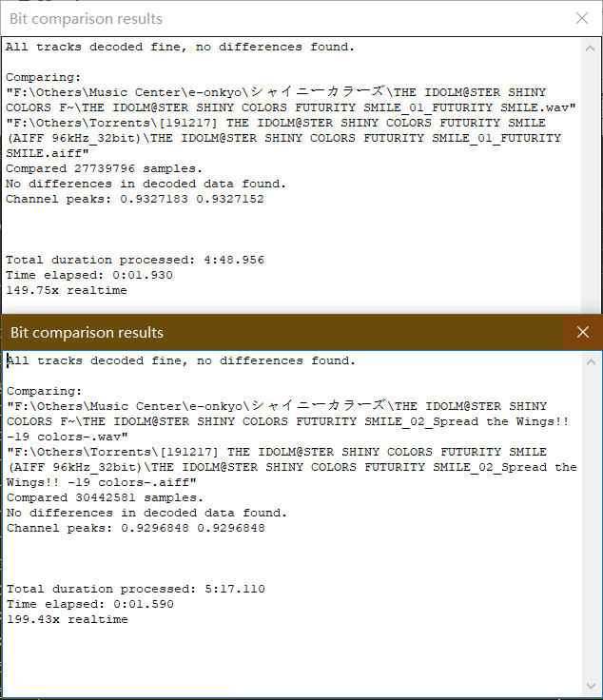Image resolution: width=603 pixels, height=700 pixels.
Task: Close the upper Bit comparison results window
Action: (x=582, y=18)
